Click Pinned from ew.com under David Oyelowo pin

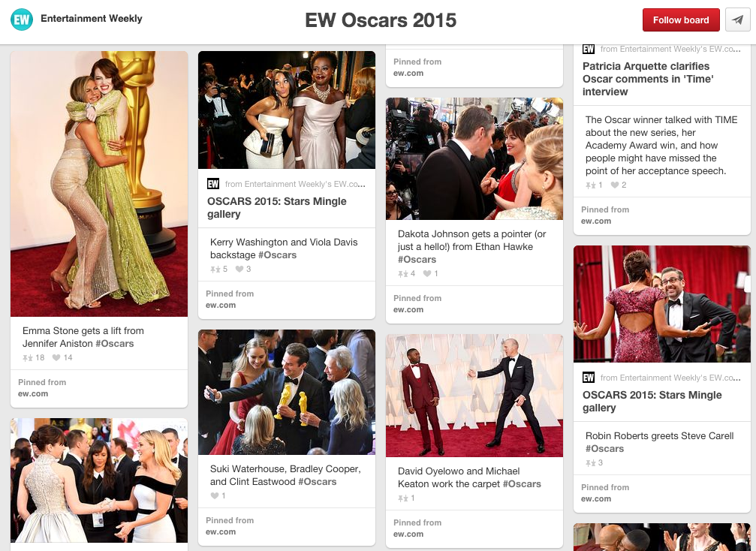click(417, 528)
